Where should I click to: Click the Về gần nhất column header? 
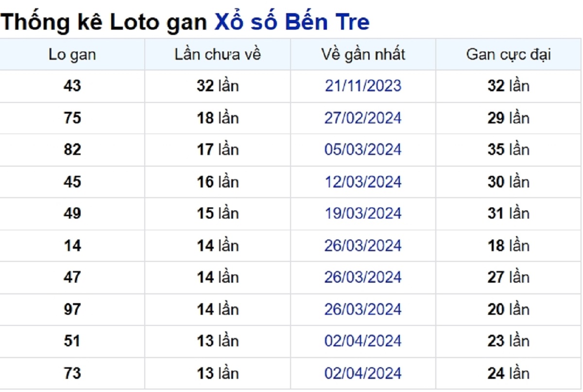(363, 55)
